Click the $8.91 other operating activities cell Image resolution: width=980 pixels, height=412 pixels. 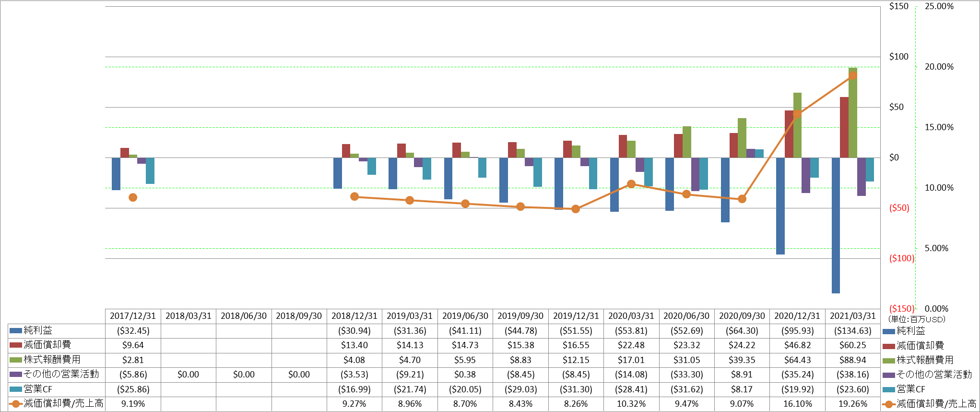click(742, 375)
